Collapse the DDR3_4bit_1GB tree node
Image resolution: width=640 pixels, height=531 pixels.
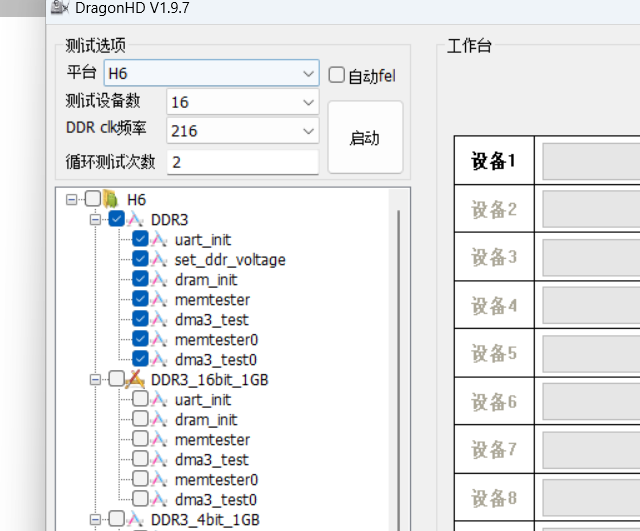(x=95, y=520)
